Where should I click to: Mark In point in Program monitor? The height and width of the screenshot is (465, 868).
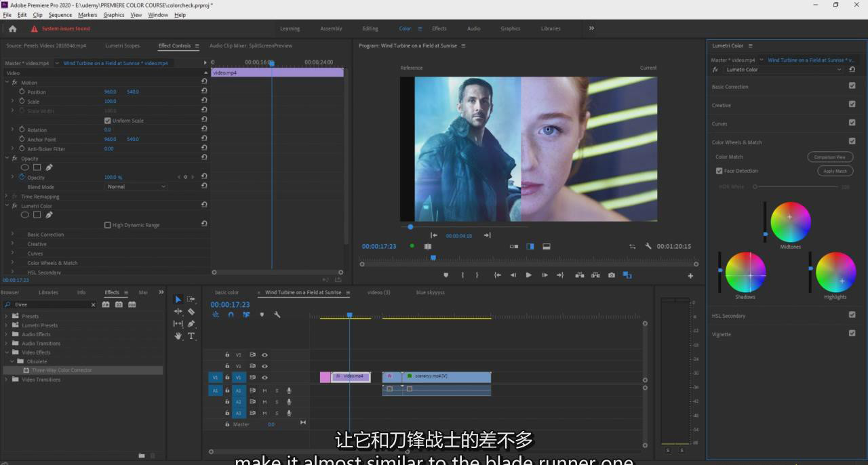(x=462, y=275)
